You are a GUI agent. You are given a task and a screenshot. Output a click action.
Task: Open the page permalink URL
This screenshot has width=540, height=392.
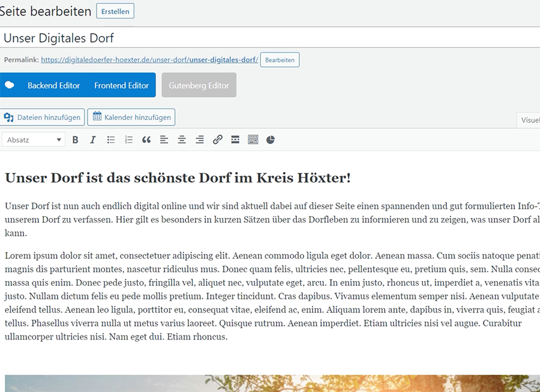pos(149,60)
